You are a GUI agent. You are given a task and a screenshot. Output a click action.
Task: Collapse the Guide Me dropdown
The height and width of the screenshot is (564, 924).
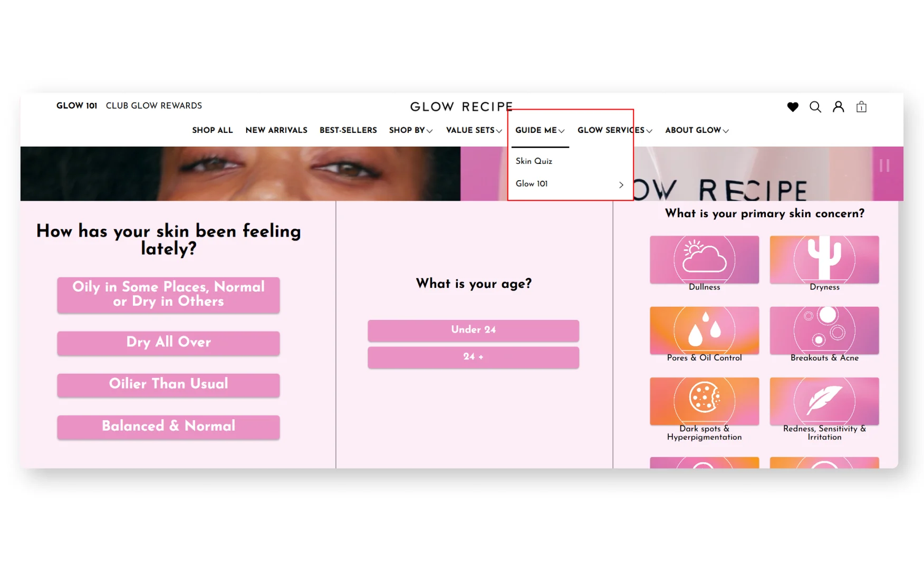pyautogui.click(x=540, y=130)
